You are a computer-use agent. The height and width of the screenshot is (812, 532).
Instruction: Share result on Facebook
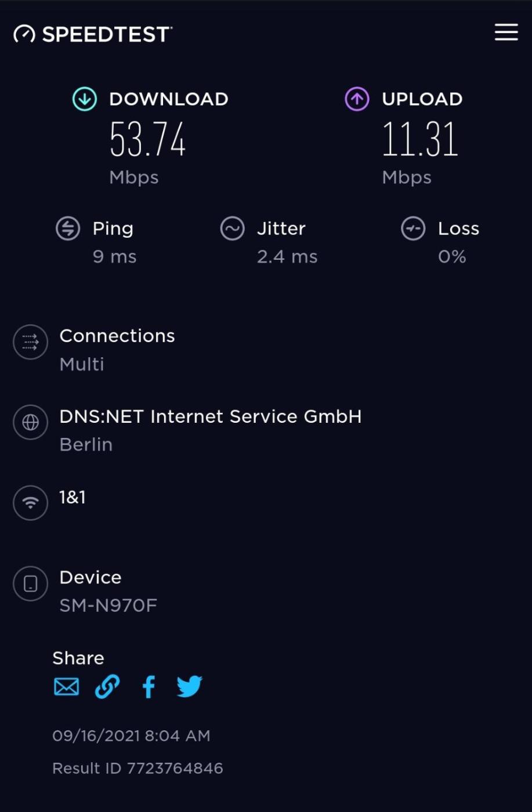point(149,687)
